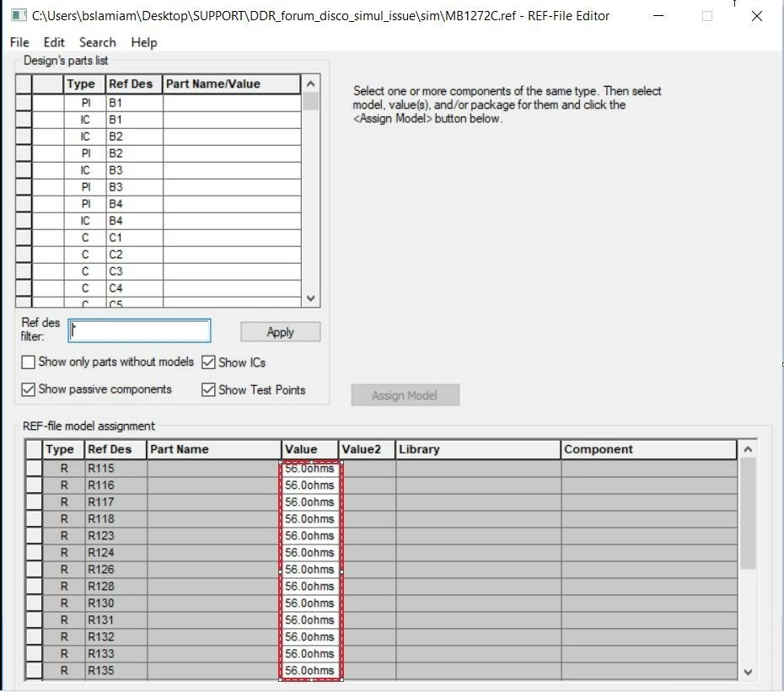Click the Library cell for R115
Viewport: 784px width, 692px height.
pos(478,469)
